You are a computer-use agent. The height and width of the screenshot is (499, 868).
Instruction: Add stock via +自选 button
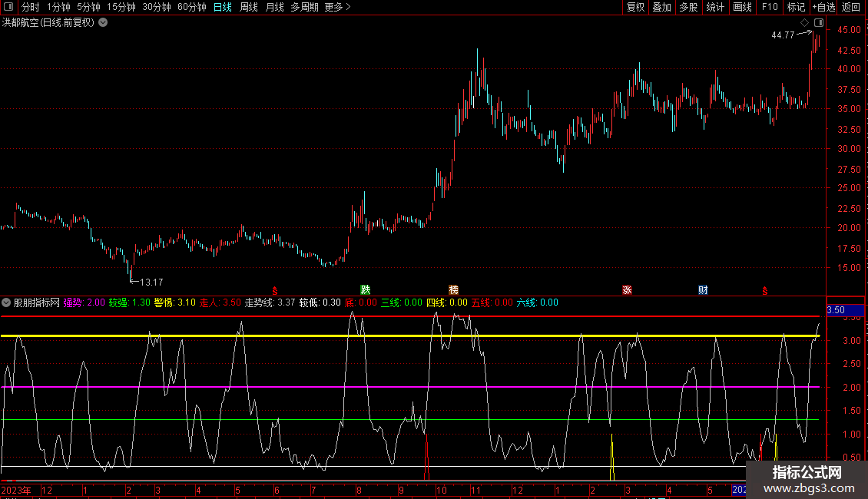(823, 7)
